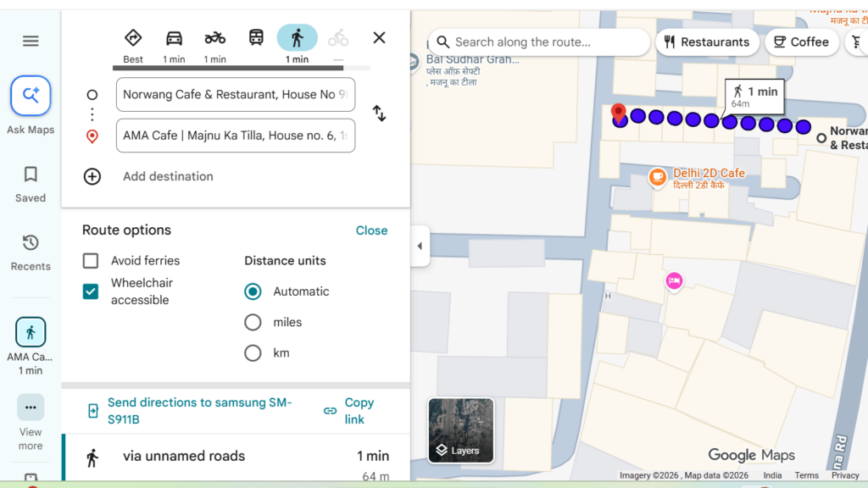This screenshot has height=488, width=868.
Task: Click Bal Sudhar Grah map label
Action: point(472,59)
